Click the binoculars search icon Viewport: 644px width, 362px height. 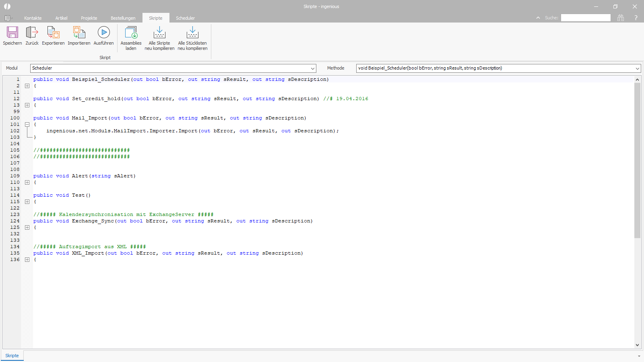621,18
